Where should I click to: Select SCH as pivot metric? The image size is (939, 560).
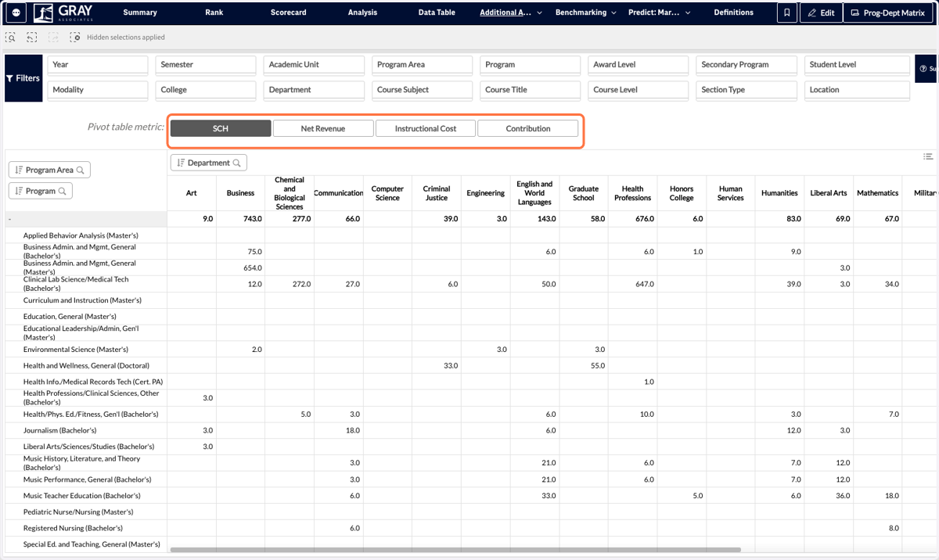coord(221,128)
